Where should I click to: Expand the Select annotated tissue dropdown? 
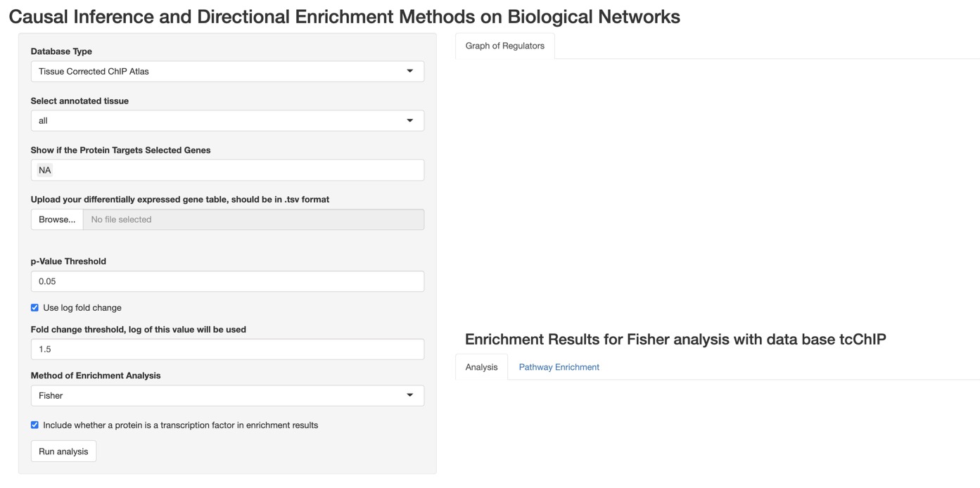pos(227,120)
